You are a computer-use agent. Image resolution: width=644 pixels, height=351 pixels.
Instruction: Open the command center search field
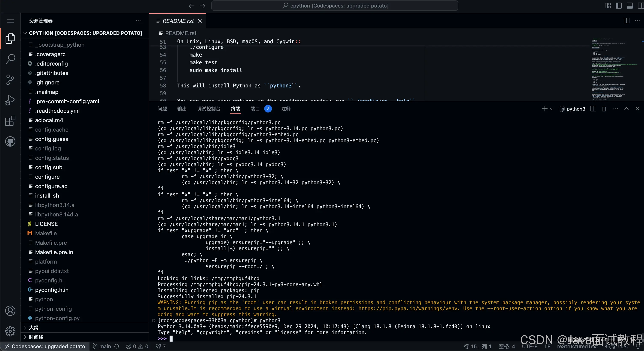[x=335, y=6]
